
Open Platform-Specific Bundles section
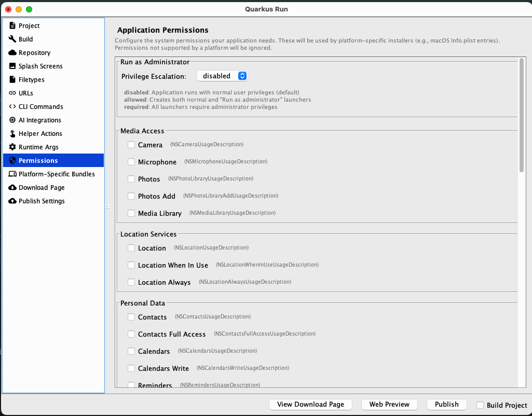point(53,174)
